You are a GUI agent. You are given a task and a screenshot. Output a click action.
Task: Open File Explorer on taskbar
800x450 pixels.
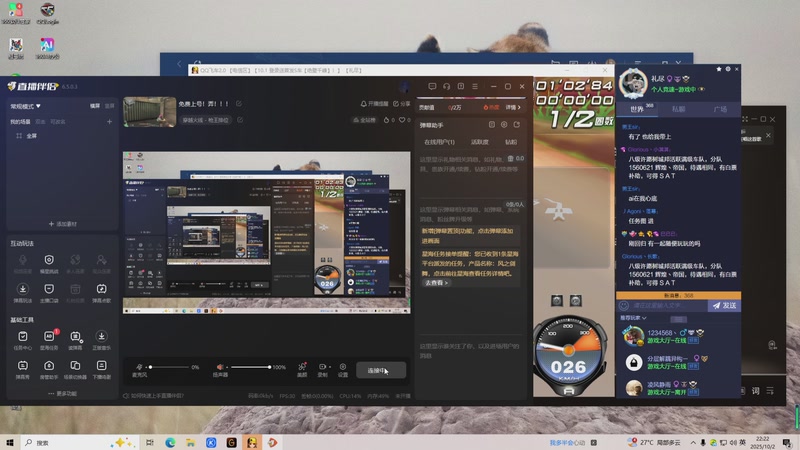point(190,442)
